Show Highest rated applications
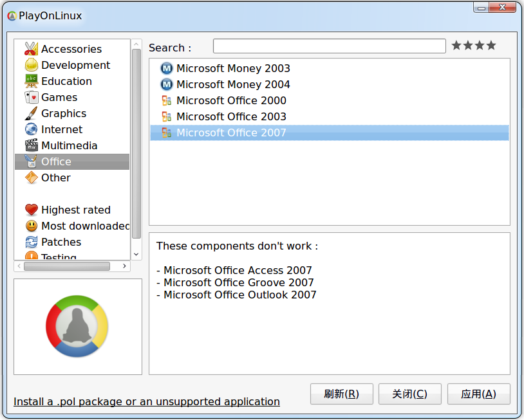The height and width of the screenshot is (420, 524). coord(75,210)
